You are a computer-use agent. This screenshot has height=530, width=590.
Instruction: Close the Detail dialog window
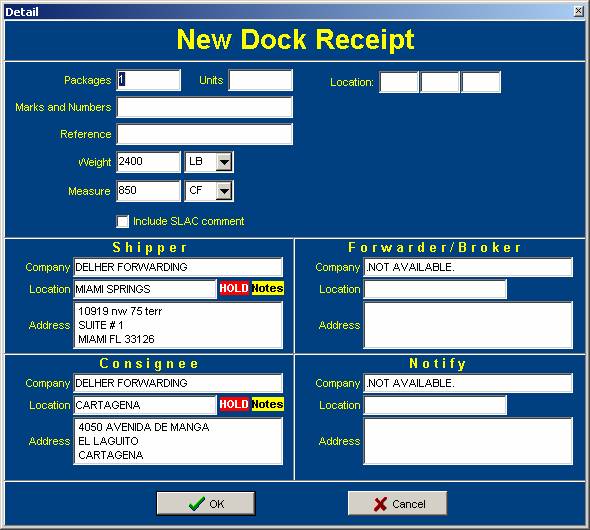coord(579,11)
